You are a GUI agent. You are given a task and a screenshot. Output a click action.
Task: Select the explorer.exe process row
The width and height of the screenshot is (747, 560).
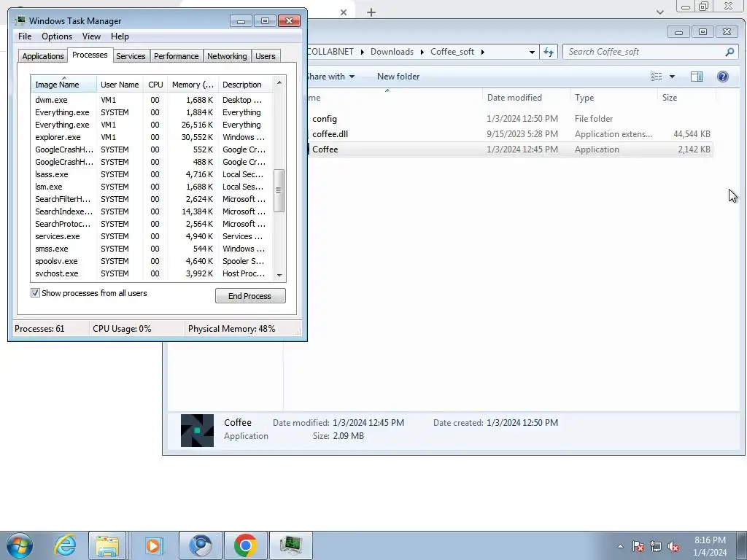coord(152,137)
